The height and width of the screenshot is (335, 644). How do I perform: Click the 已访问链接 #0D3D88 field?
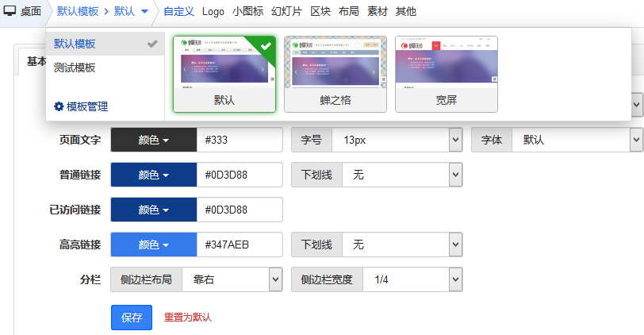240,210
